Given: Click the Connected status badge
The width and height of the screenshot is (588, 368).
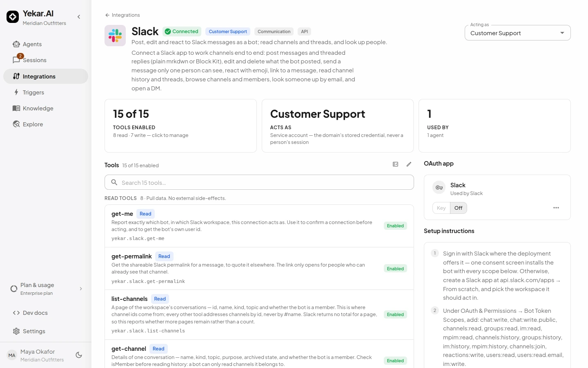Looking at the screenshot, I should click(x=181, y=31).
